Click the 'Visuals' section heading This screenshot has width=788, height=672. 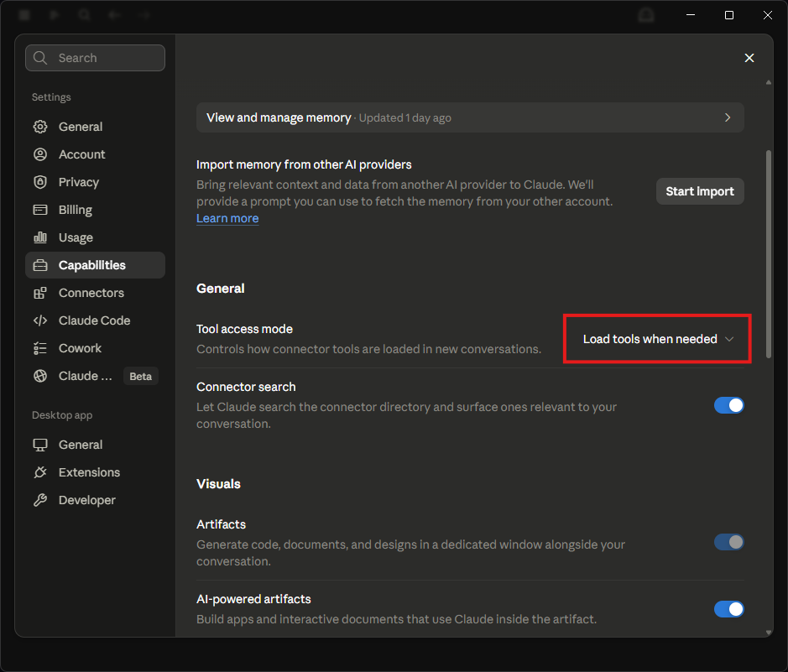pyautogui.click(x=219, y=484)
